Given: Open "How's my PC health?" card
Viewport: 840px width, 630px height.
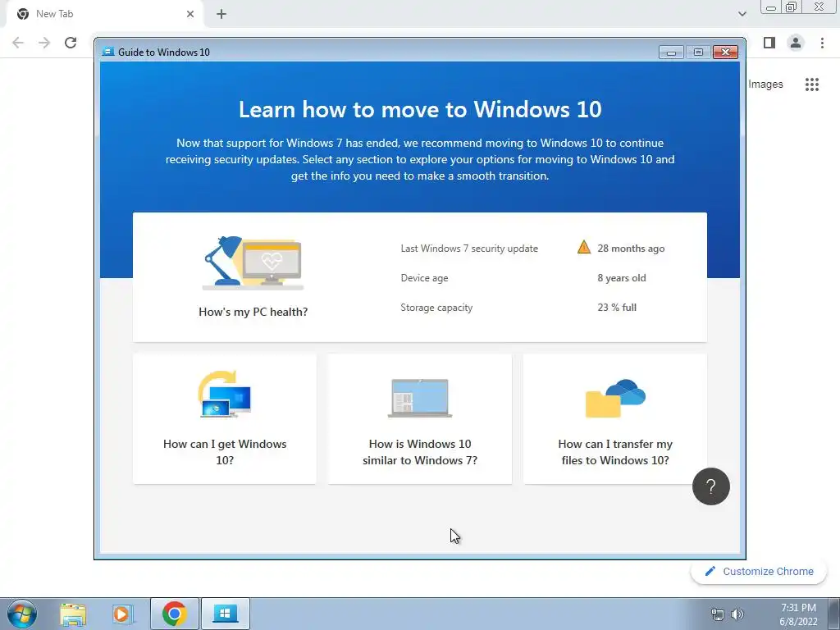Looking at the screenshot, I should coord(420,277).
